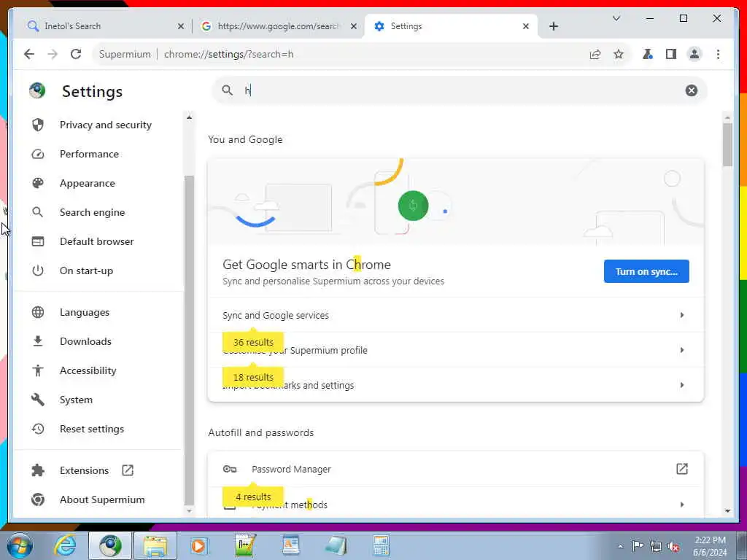Click the Languages globe icon

coord(38,312)
